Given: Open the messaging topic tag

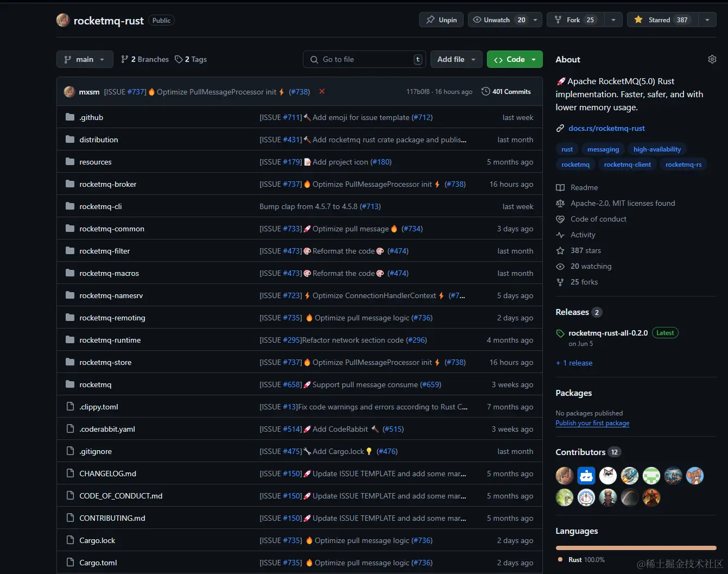Looking at the screenshot, I should (x=603, y=149).
